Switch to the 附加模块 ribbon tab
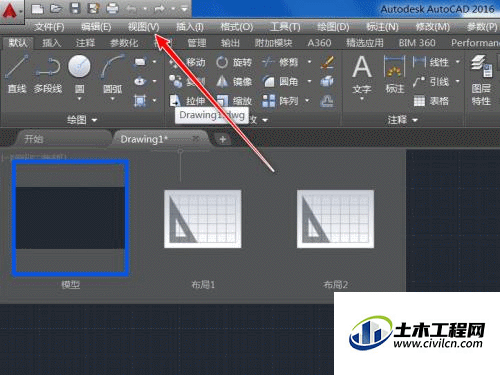500x375 pixels. (x=274, y=43)
